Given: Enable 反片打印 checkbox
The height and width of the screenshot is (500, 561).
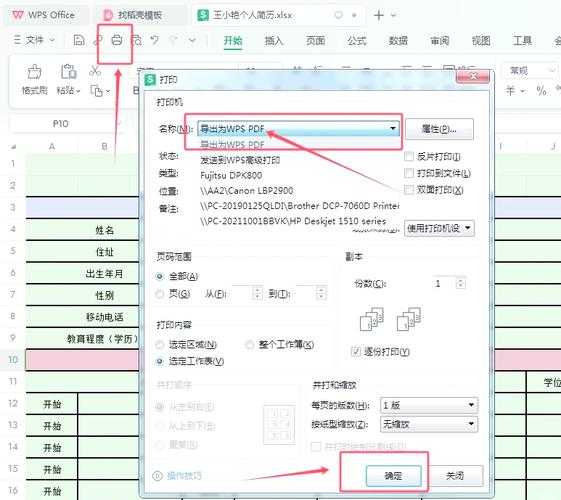Looking at the screenshot, I should [409, 156].
